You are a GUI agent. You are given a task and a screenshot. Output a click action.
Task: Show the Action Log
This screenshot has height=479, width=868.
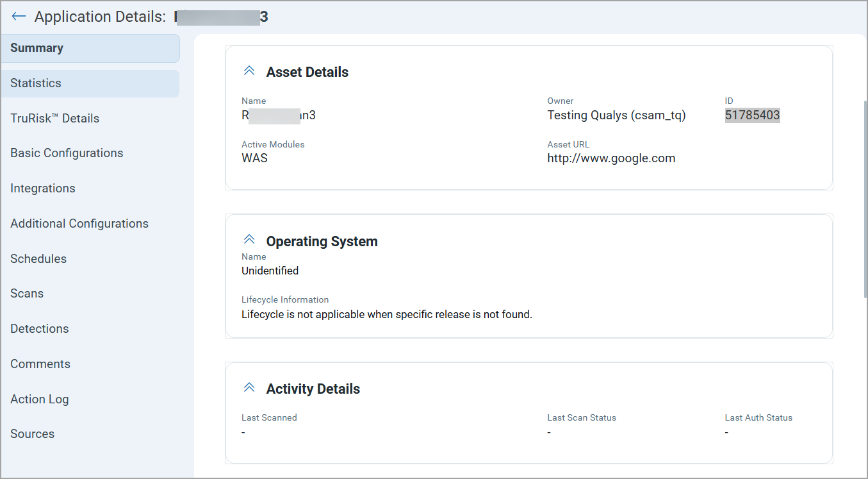click(x=40, y=399)
